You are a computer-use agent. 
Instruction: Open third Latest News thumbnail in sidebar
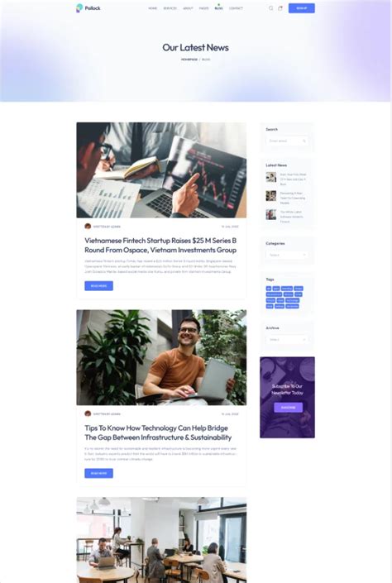coord(270,214)
